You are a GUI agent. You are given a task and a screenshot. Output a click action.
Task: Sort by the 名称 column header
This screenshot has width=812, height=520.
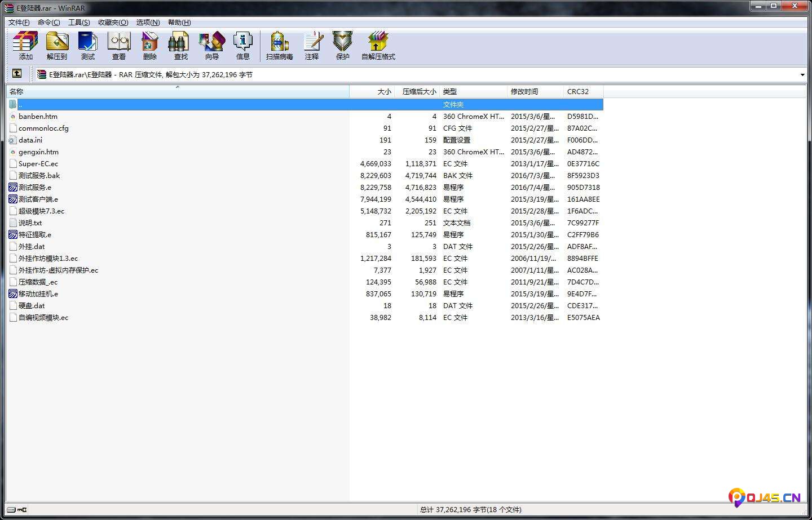pos(178,91)
